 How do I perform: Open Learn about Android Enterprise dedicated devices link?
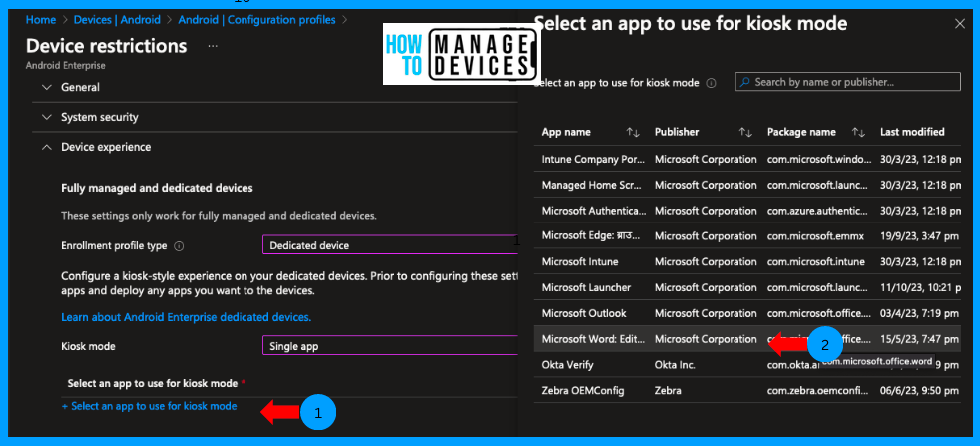187,317
